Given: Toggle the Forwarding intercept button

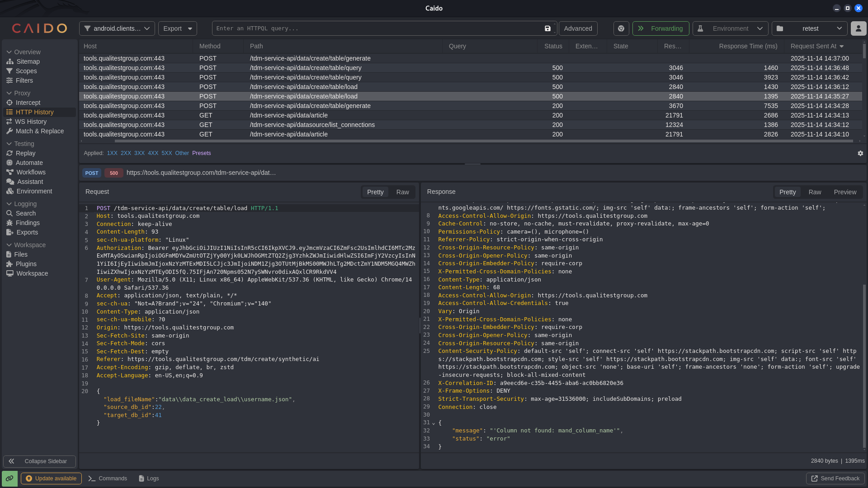Looking at the screenshot, I should [x=660, y=28].
